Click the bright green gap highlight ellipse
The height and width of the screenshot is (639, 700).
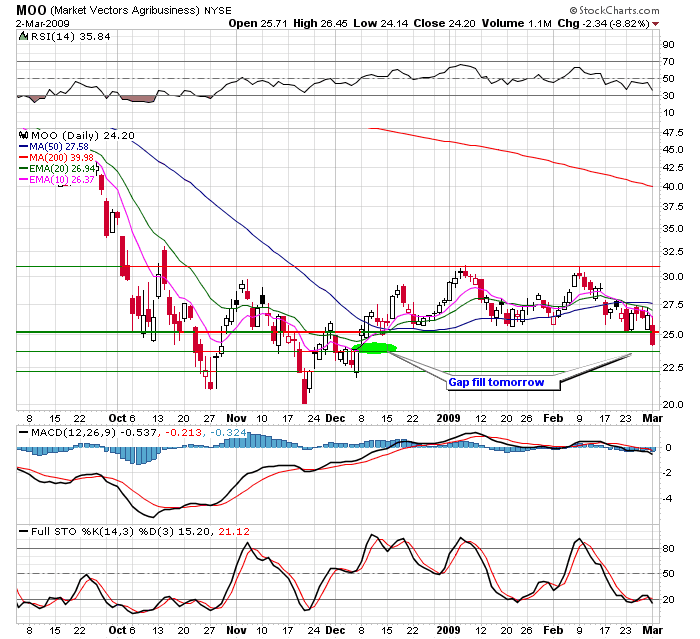click(374, 348)
